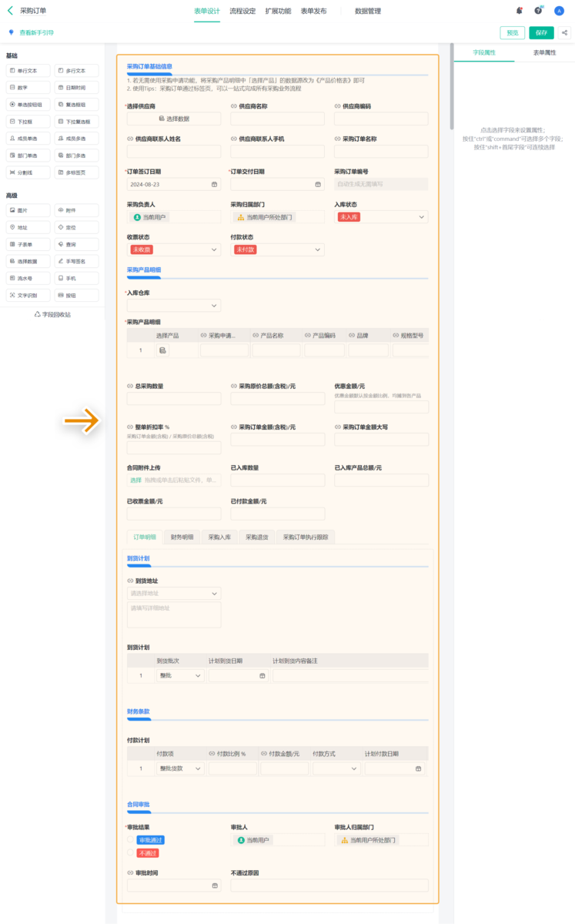Switch to the 数据管理 tab
The height and width of the screenshot is (924, 575).
[x=368, y=11]
